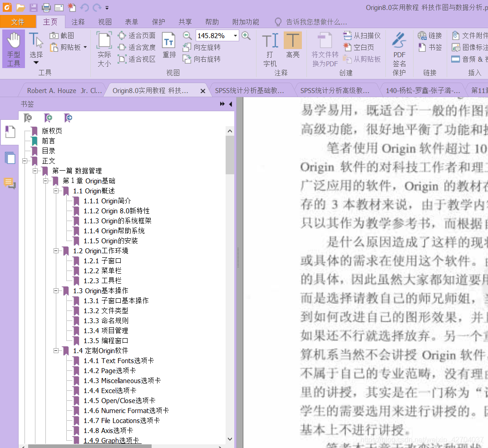488x448 pixels.
Task: Switch to the Comment (注释) tab
Action: click(78, 22)
